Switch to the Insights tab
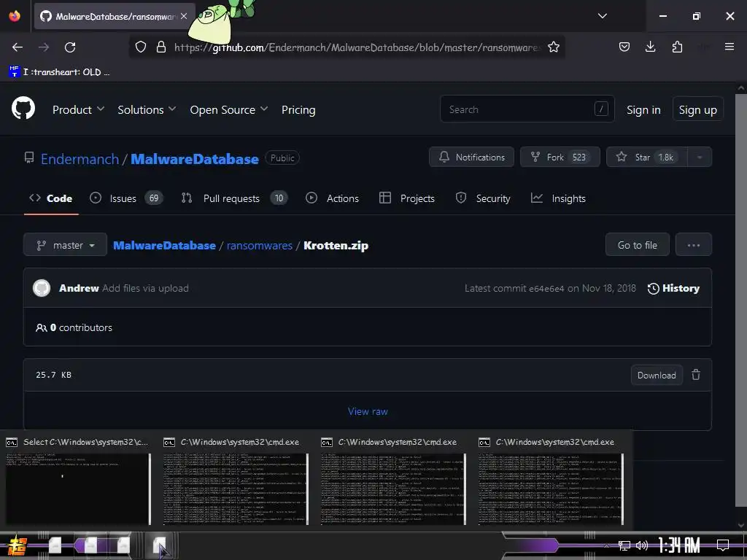 (x=558, y=198)
